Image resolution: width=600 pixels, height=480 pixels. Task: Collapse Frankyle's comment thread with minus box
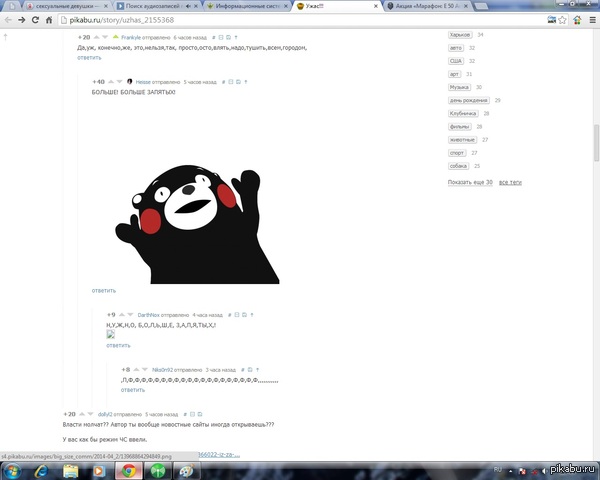[221, 38]
